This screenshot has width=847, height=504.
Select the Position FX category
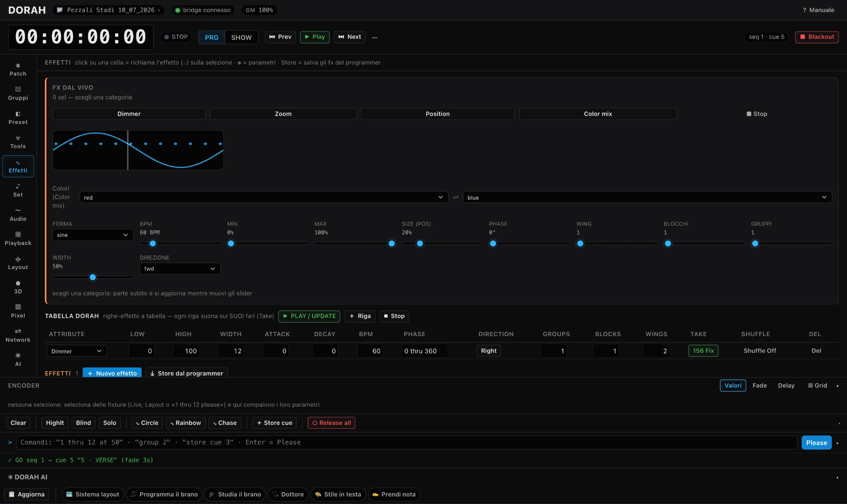pos(438,114)
